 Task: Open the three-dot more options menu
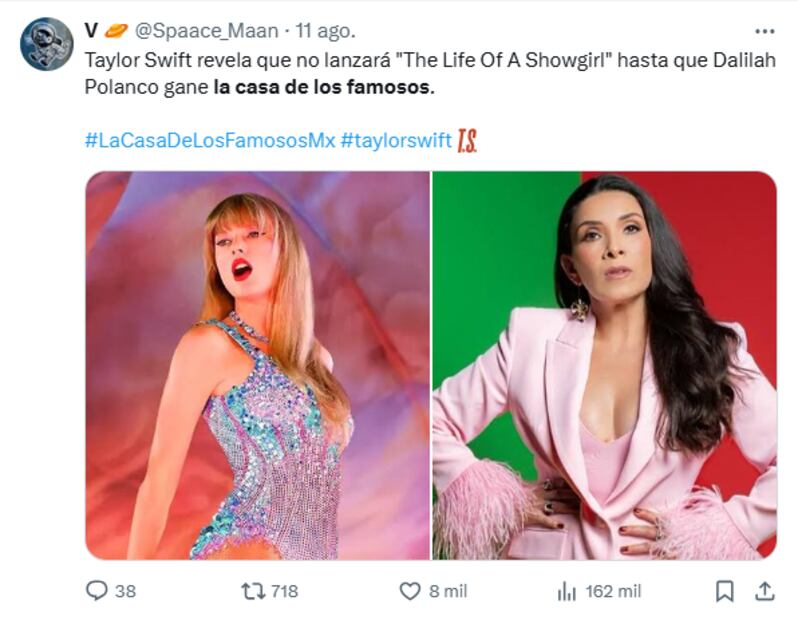click(765, 31)
